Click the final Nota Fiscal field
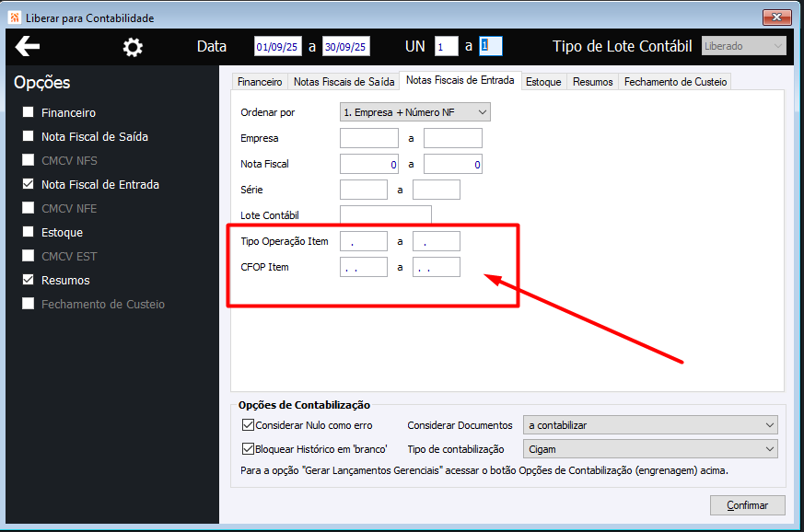The height and width of the screenshot is (532, 804). (x=453, y=164)
